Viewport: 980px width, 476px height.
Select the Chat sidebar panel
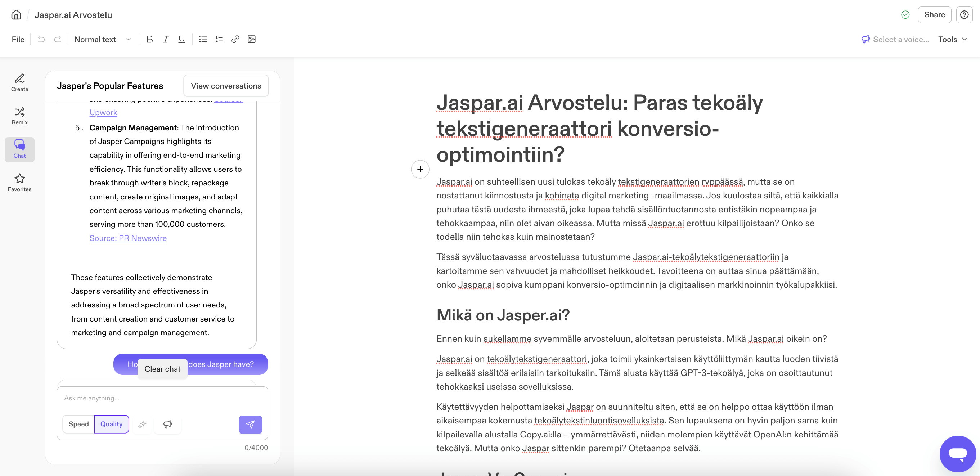click(x=20, y=149)
